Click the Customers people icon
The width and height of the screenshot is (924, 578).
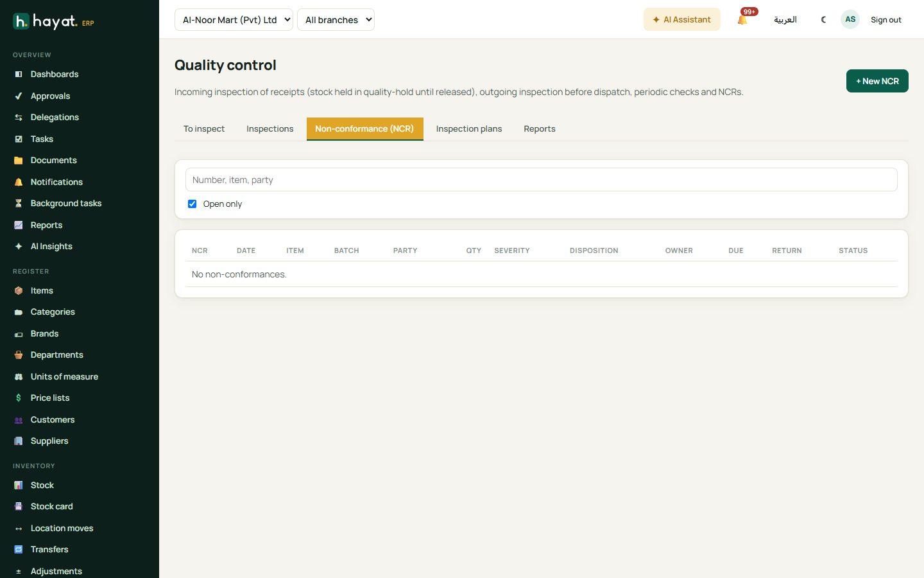[19, 420]
